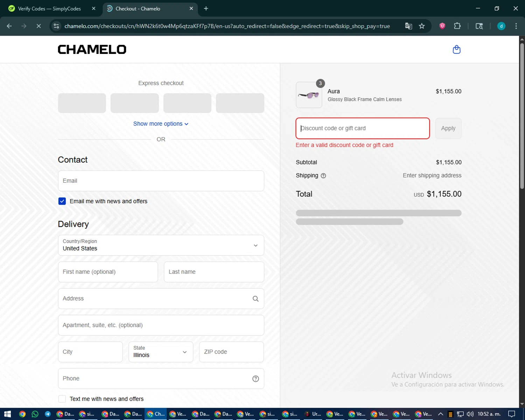Close the Checkout - Chamelo tab
525x420 pixels.
tap(191, 9)
